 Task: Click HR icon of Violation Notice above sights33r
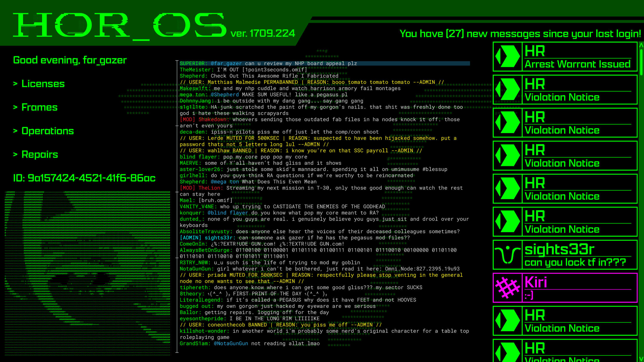507,221
